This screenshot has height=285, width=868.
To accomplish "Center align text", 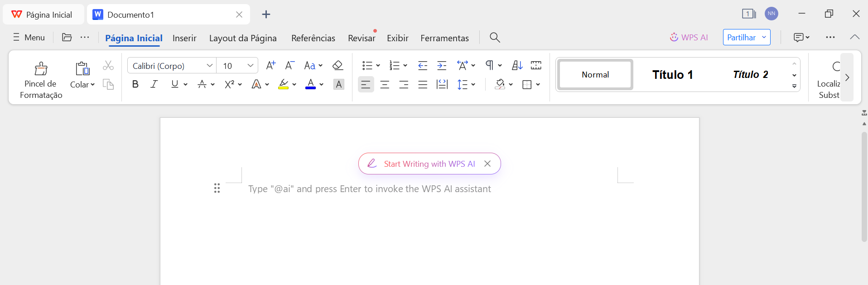I will tap(385, 84).
